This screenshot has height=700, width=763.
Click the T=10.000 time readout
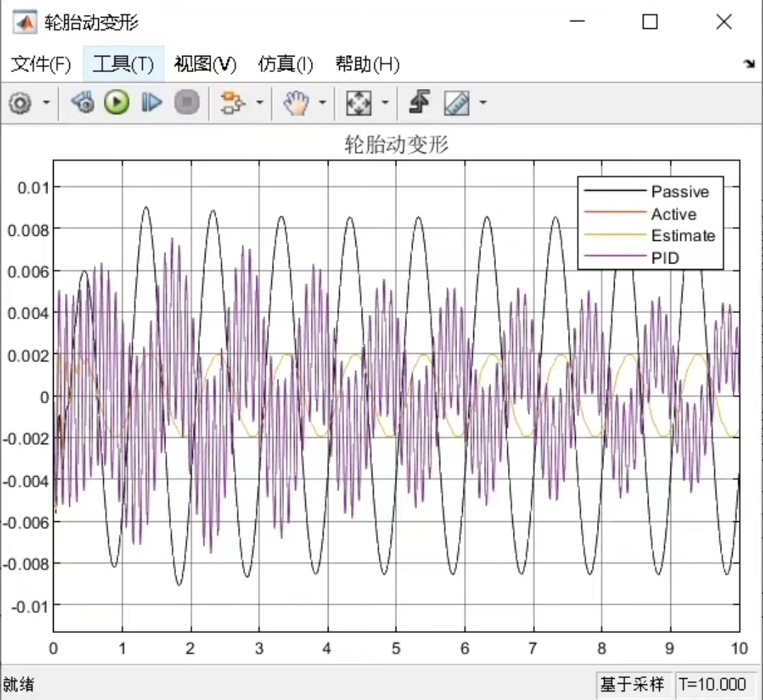coord(712,684)
